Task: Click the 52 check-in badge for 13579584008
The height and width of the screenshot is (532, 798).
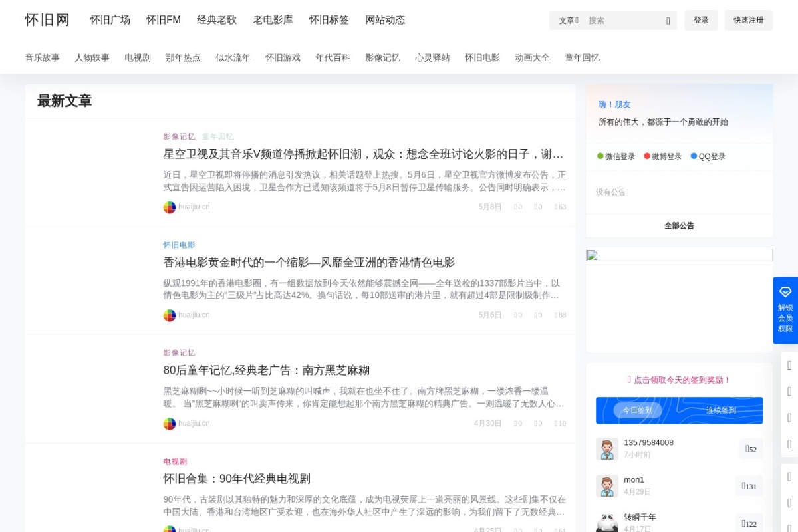Action: pyautogui.click(x=751, y=449)
